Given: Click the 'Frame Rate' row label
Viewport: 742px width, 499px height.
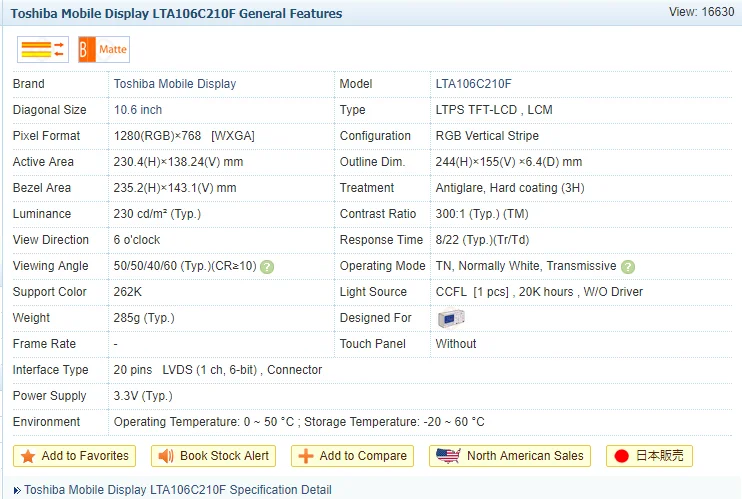Looking at the screenshot, I should tap(44, 344).
